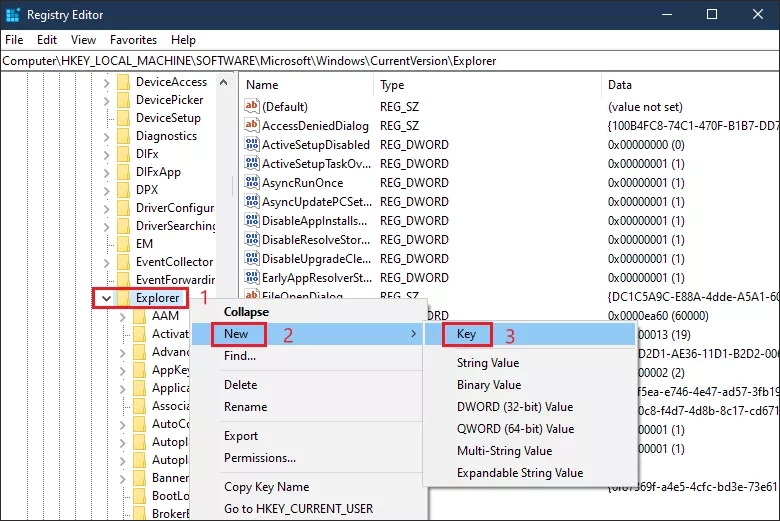
Task: Choose Copy Key Name
Action: point(308,487)
